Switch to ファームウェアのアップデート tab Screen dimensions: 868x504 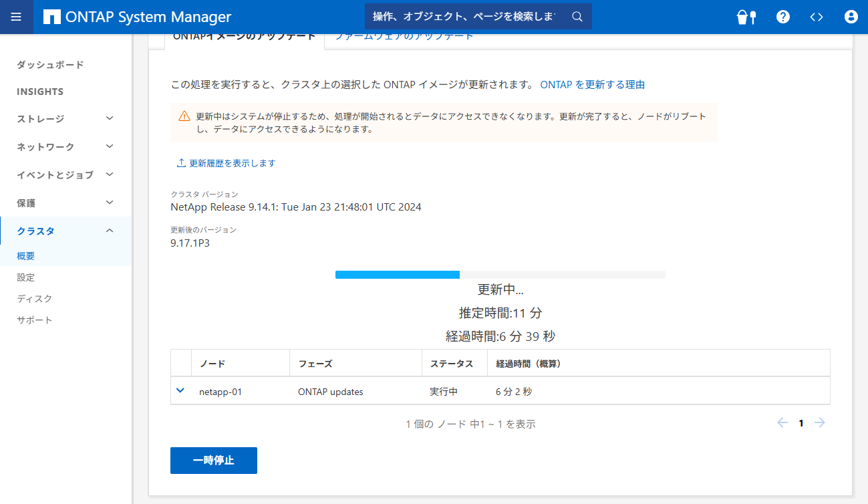pos(404,37)
